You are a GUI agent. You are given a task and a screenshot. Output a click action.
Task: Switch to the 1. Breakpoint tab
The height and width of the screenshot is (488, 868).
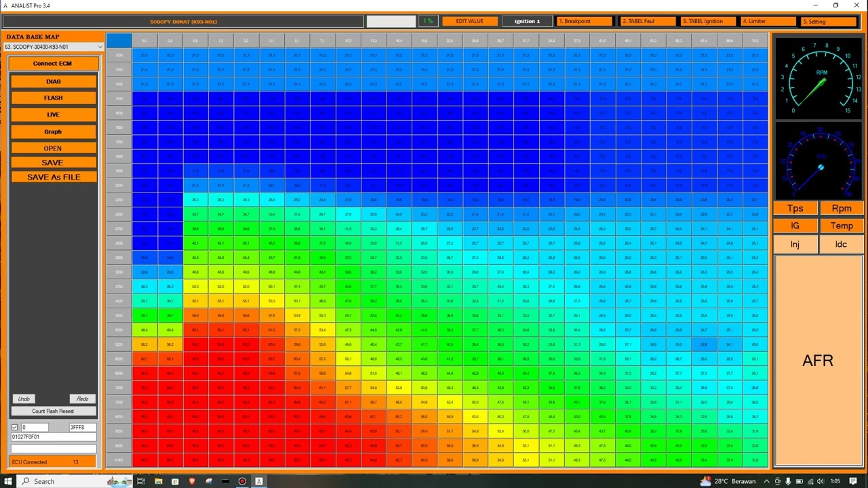(585, 21)
